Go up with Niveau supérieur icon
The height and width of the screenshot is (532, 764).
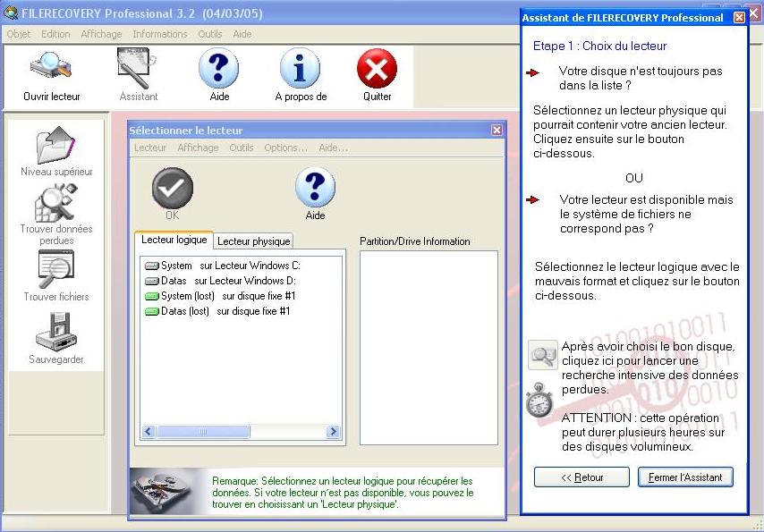pos(56,145)
